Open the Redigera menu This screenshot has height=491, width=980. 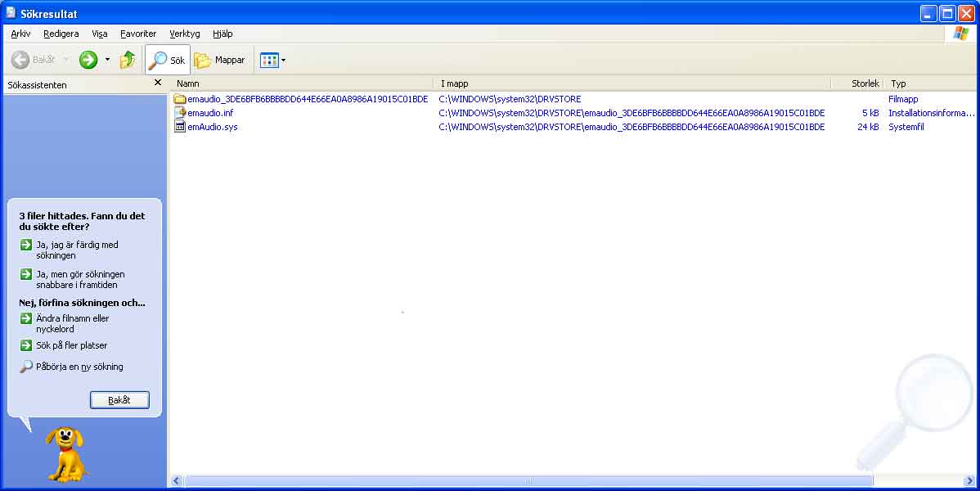61,34
